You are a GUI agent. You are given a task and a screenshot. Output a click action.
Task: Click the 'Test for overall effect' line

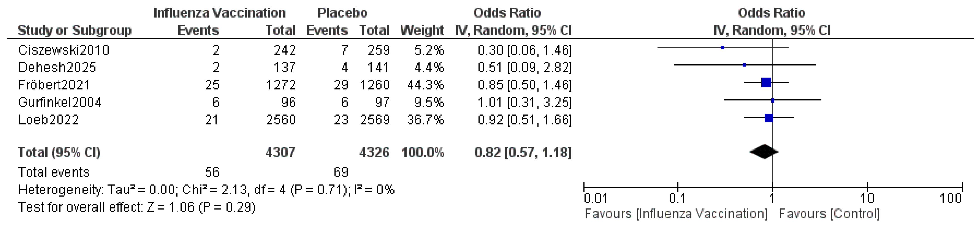[137, 207]
